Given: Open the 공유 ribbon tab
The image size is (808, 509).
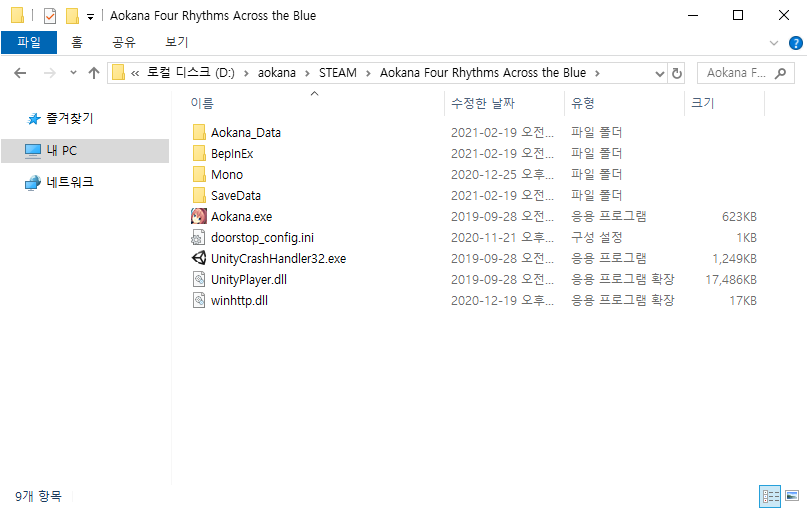Looking at the screenshot, I should (124, 42).
